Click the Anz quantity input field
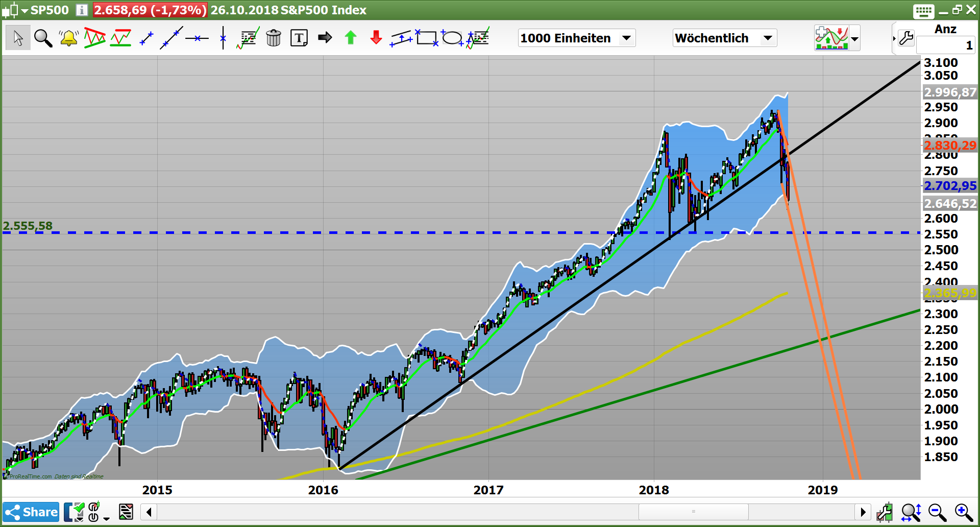This screenshot has width=980, height=527. click(945, 45)
